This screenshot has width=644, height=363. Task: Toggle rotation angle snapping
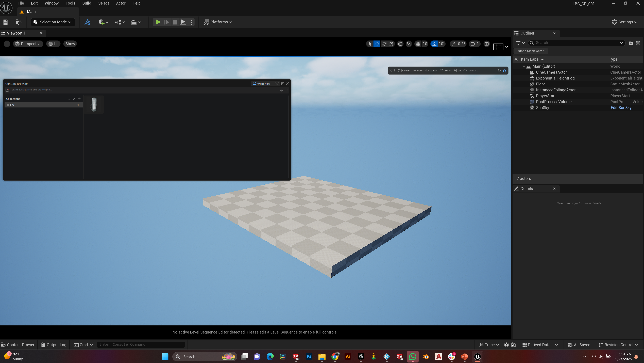click(434, 44)
